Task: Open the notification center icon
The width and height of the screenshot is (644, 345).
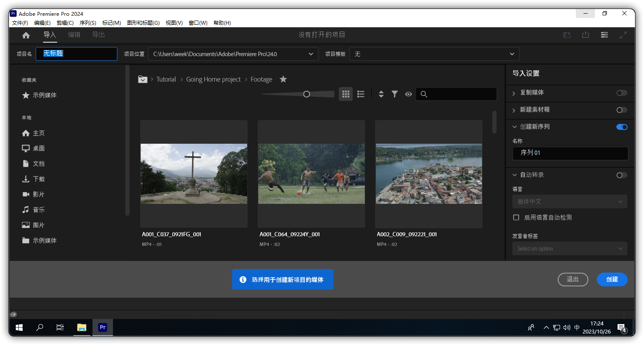Action: (622, 328)
